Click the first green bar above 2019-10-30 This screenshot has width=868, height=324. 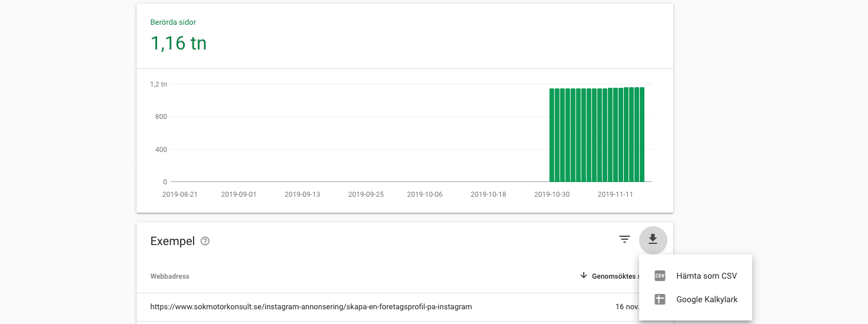pos(552,135)
